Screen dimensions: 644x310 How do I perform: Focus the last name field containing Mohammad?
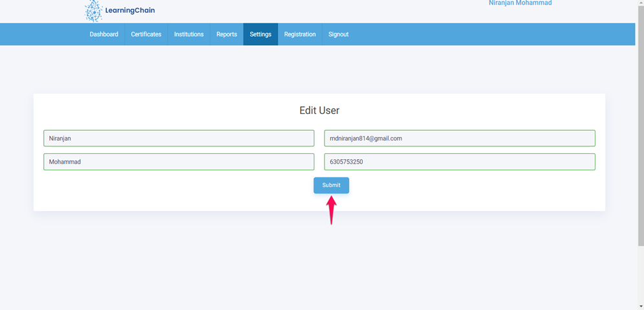[x=178, y=162]
